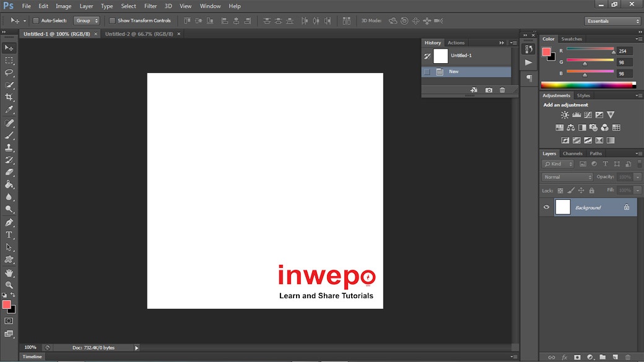The height and width of the screenshot is (362, 644).
Task: Click the zoom percentage field in status bar
Action: coord(30,348)
